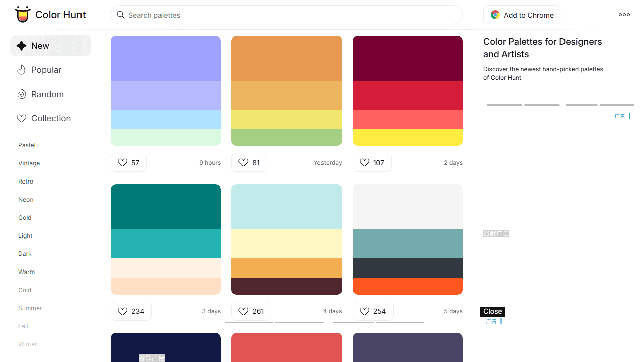Click the heart icon beside 107 likes
This screenshot has width=644, height=362.
tap(365, 162)
